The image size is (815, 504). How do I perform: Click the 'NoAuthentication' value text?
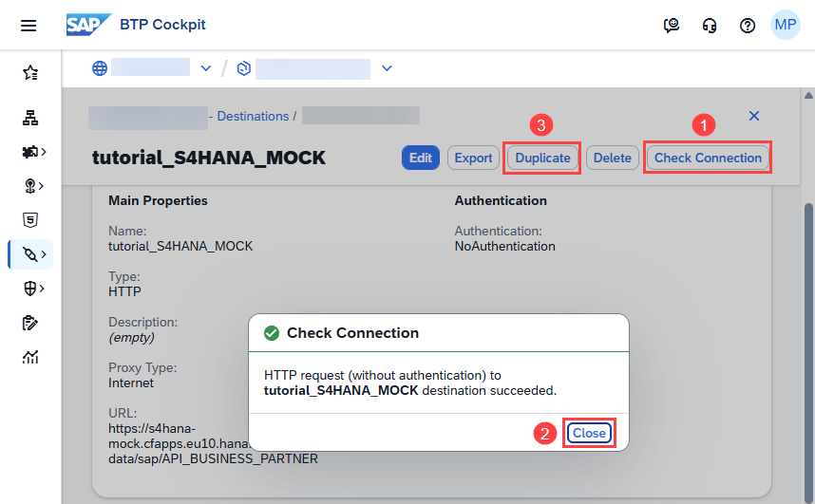[504, 246]
